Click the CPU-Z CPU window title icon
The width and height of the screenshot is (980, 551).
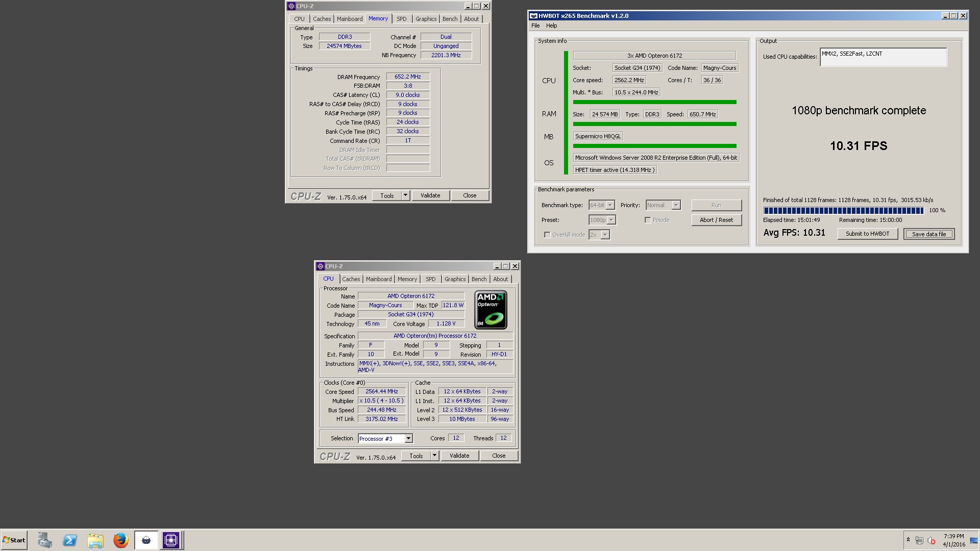point(320,266)
